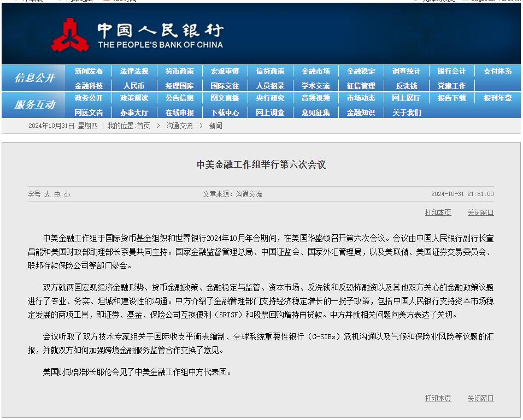The height and width of the screenshot is (420, 523).
Task: Select 货币政策 in navigation
Action: (x=179, y=72)
